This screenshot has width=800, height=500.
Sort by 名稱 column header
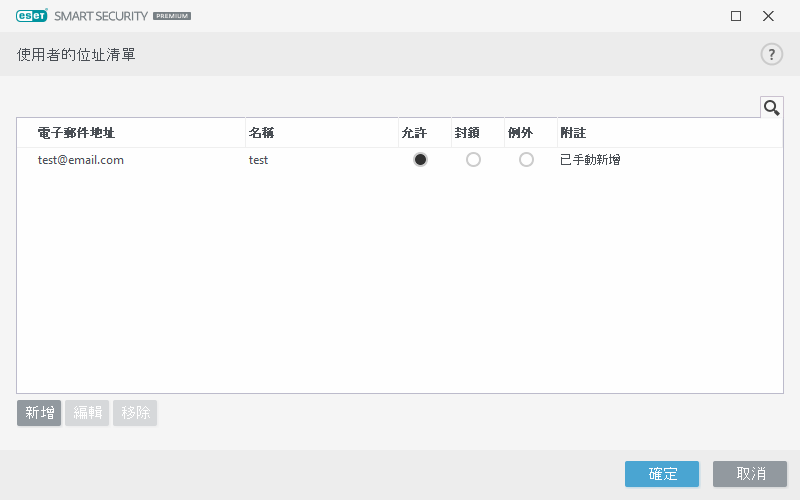tap(262, 133)
